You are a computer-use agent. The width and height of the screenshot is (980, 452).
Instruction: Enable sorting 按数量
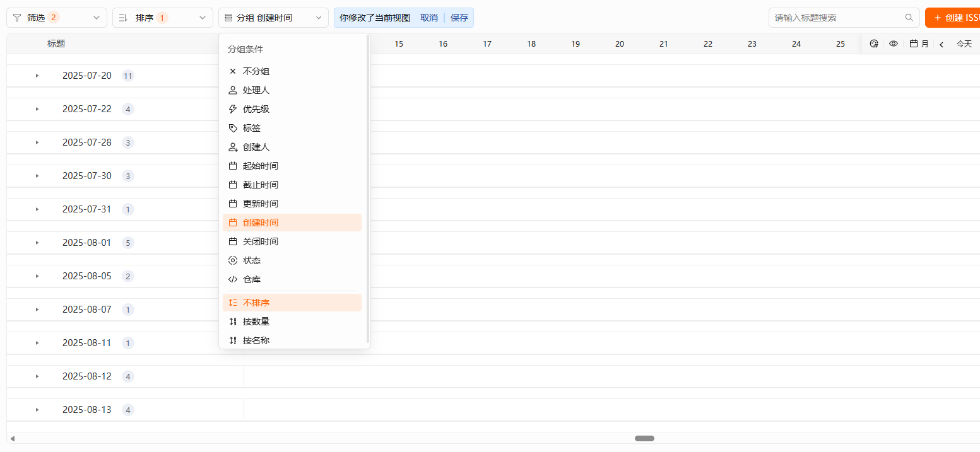pos(256,321)
